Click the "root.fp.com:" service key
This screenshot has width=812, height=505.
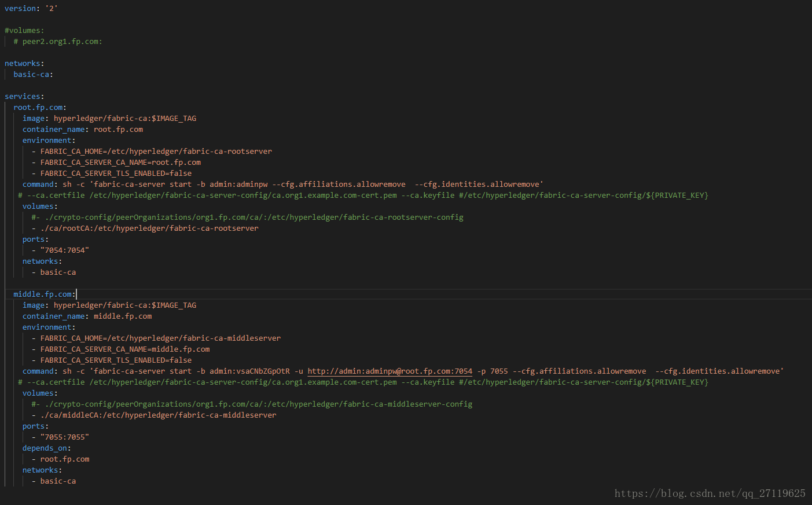(40, 107)
